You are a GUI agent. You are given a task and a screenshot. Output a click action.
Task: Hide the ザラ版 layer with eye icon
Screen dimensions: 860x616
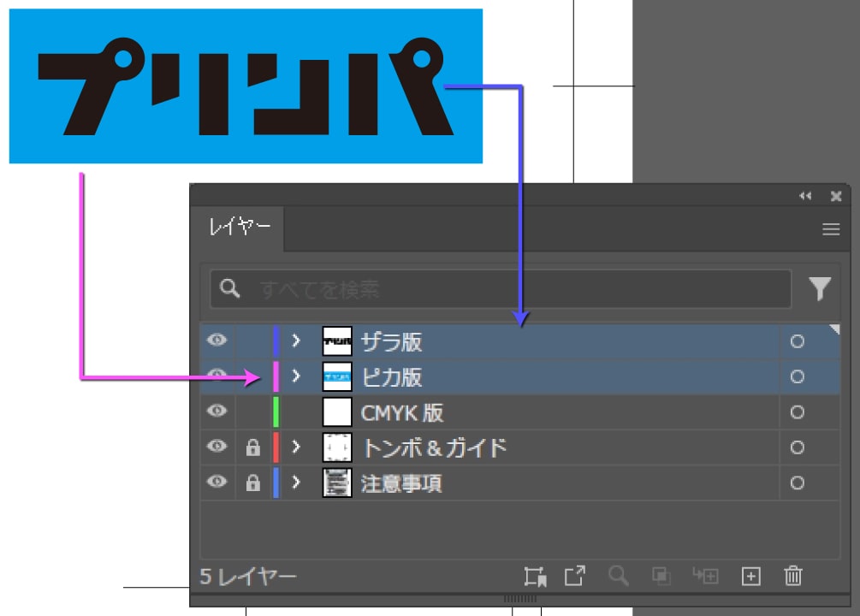(x=217, y=341)
